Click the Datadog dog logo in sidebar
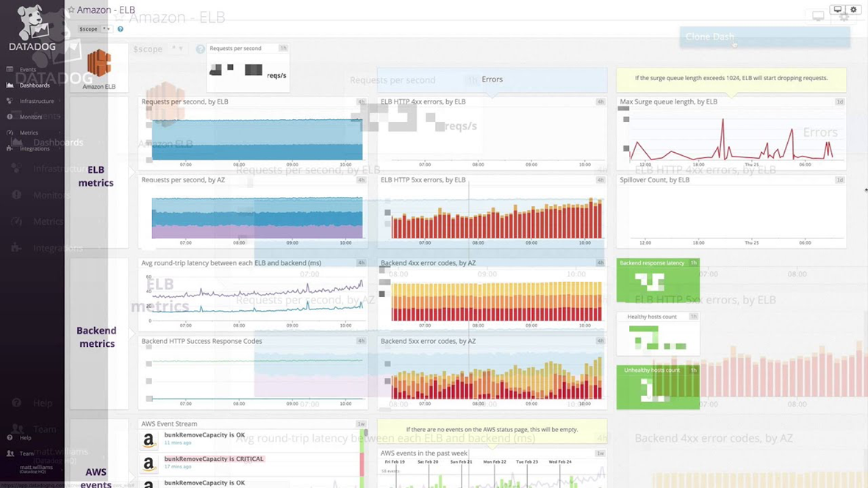Viewport: 868px width, 488px height. [32, 24]
